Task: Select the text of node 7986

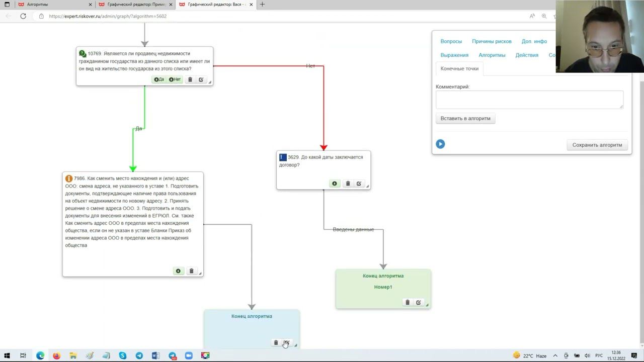Action: coord(132,212)
